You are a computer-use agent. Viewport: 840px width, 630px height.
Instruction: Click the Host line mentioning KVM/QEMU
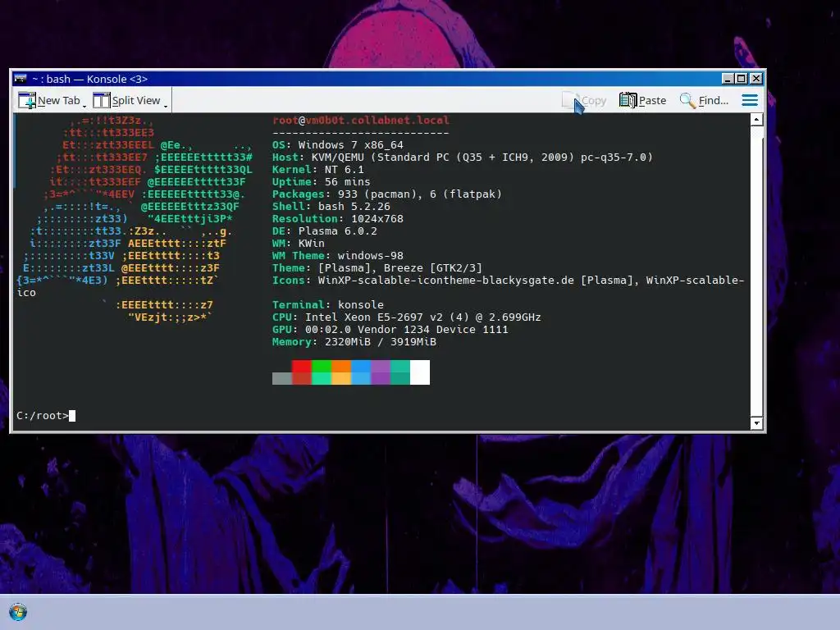463,157
